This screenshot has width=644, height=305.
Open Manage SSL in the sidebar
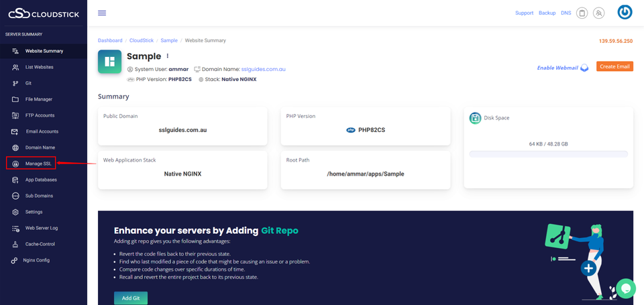tap(38, 164)
